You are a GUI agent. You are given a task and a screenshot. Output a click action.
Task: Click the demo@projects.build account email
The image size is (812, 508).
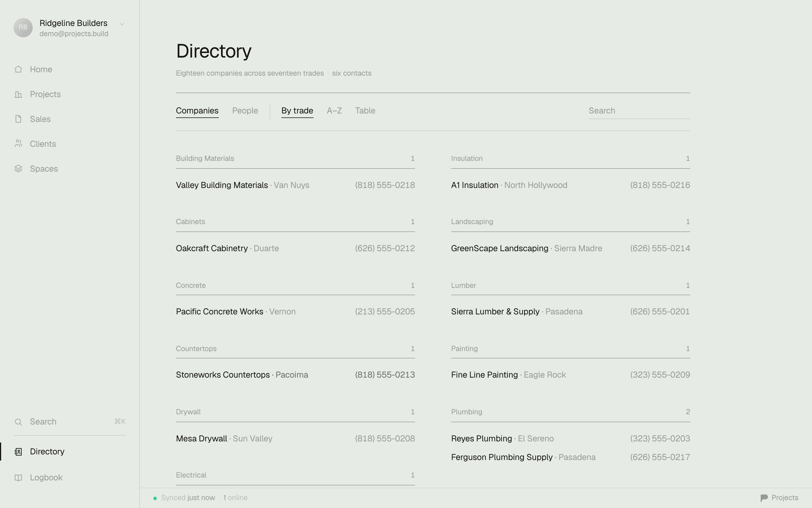74,34
